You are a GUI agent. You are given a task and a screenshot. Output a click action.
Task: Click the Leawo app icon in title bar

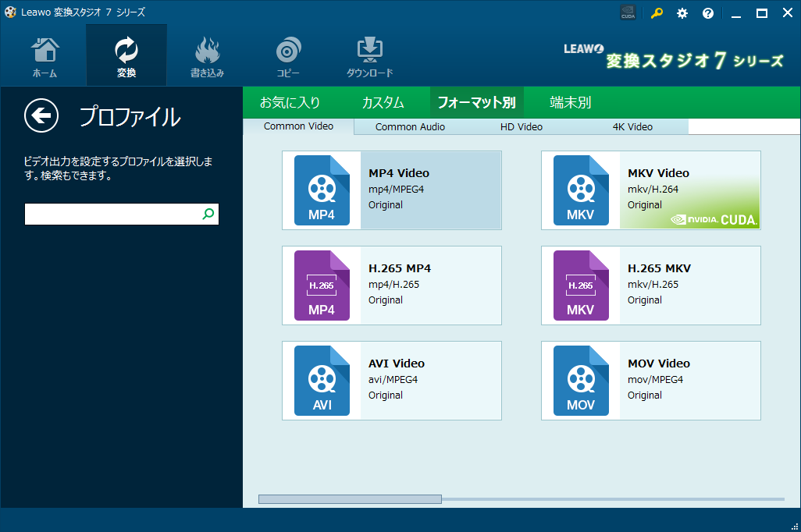(10, 12)
